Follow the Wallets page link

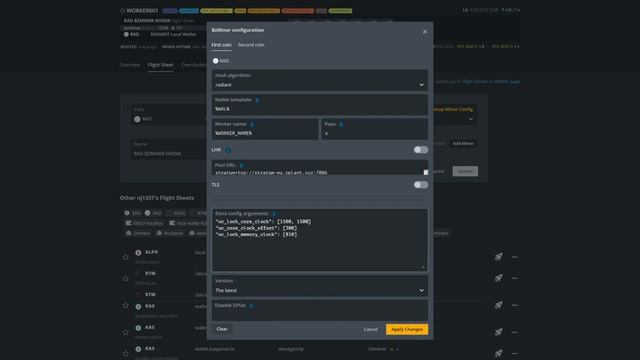[x=507, y=82]
